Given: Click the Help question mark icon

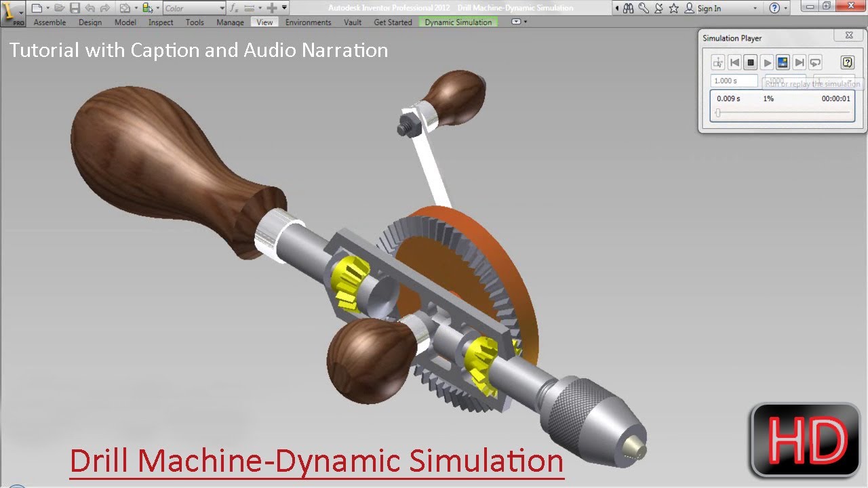Looking at the screenshot, I should 774,8.
